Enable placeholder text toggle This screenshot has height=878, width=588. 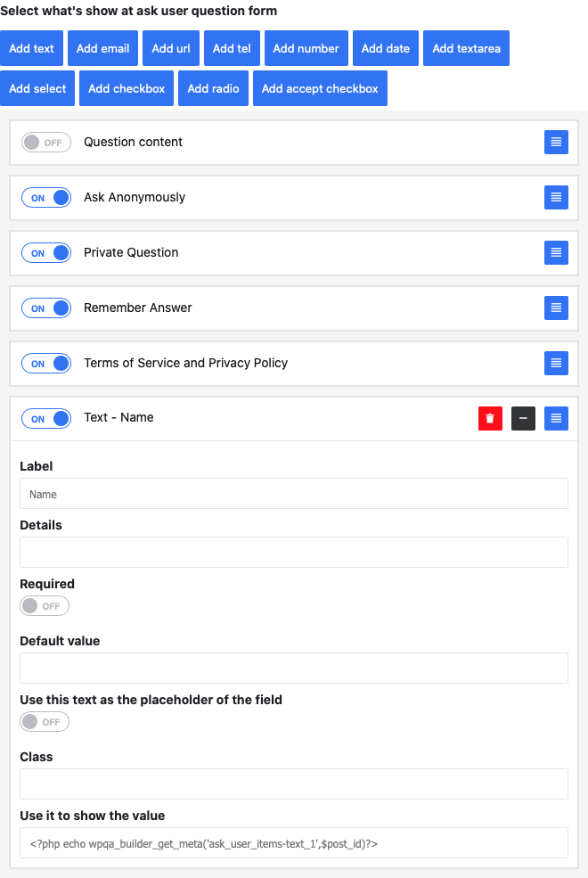tap(45, 722)
